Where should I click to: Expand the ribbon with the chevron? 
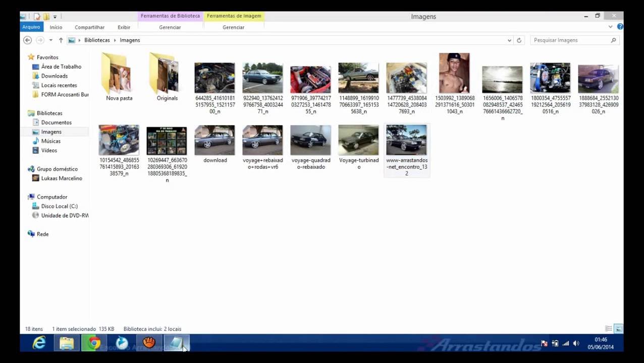(x=611, y=27)
